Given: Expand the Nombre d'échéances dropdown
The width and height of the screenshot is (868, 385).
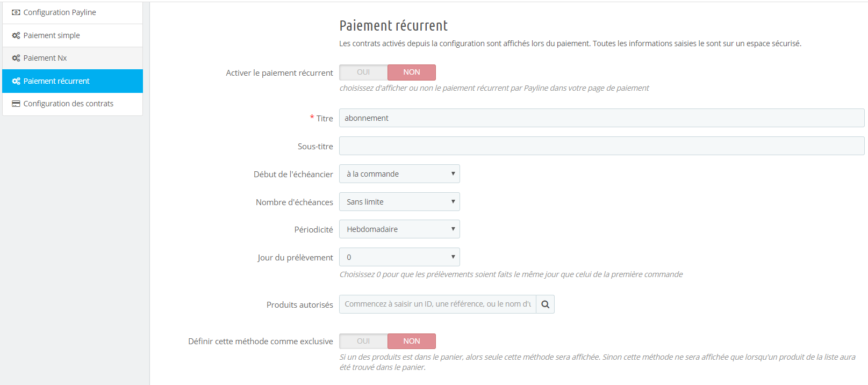Looking at the screenshot, I should coord(399,202).
